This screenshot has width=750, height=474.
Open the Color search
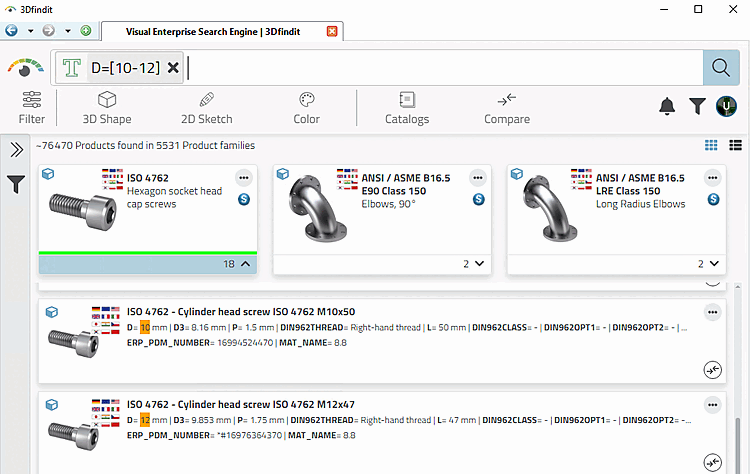coord(307,108)
